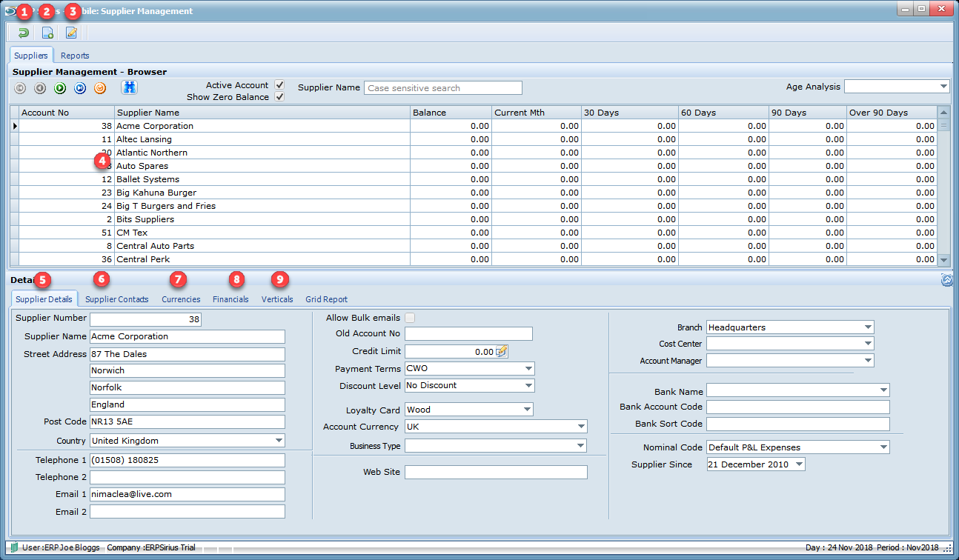Go to first record navigation button
This screenshot has width=959, height=560.
click(x=20, y=88)
